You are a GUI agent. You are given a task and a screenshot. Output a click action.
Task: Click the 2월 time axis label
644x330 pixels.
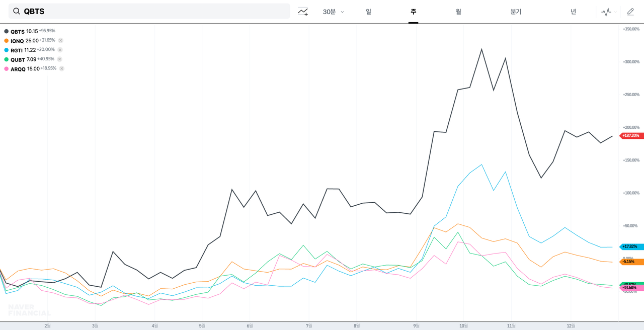tap(47, 325)
